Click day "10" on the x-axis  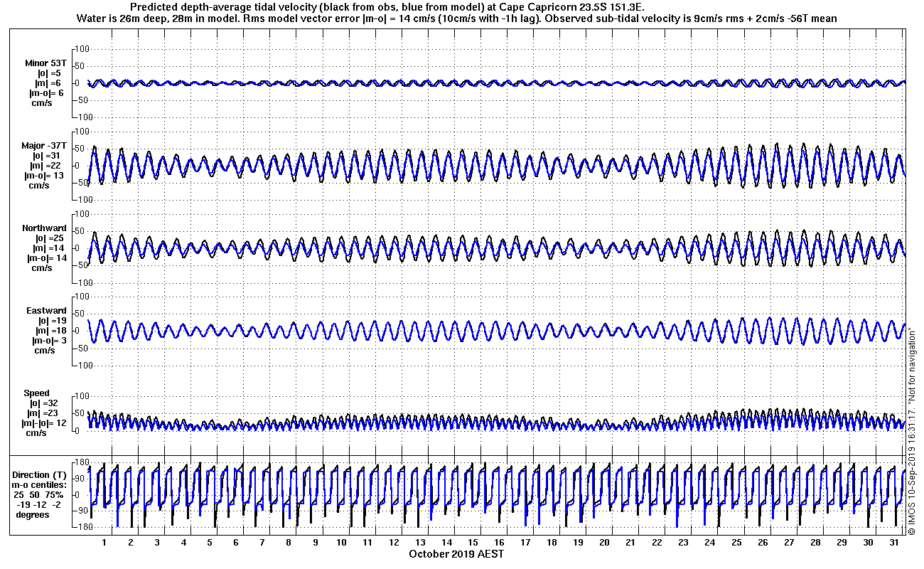click(x=341, y=542)
